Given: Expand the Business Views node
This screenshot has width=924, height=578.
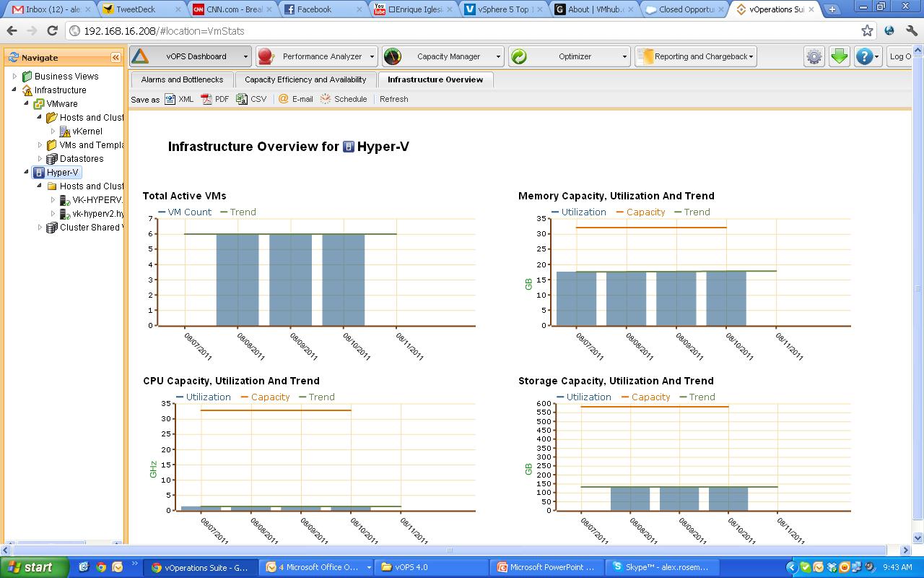Looking at the screenshot, I should coord(14,76).
